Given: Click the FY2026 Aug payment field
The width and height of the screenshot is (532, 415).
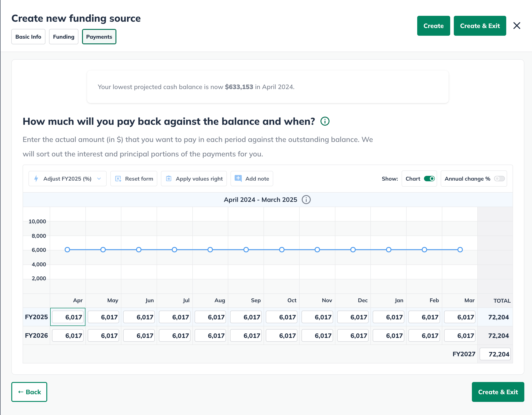Looking at the screenshot, I should (210, 335).
